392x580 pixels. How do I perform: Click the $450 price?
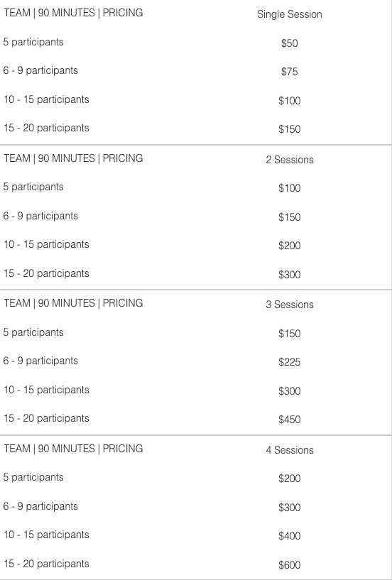pyautogui.click(x=290, y=420)
